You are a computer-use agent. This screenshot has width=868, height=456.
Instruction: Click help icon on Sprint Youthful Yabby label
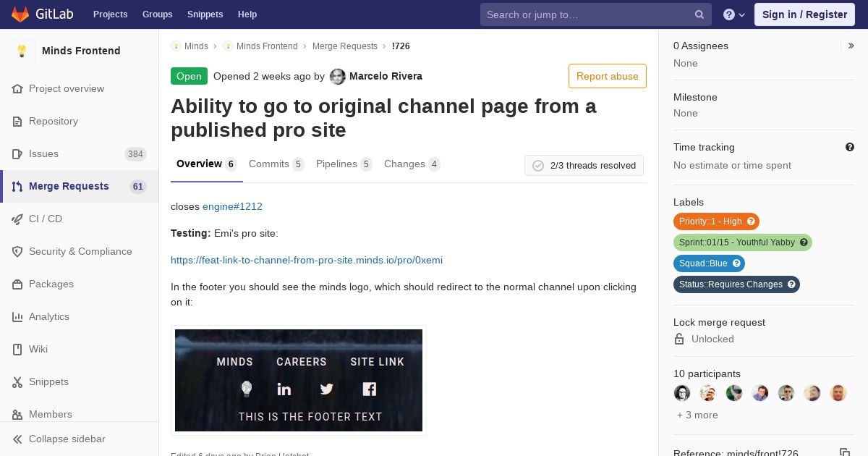point(804,242)
